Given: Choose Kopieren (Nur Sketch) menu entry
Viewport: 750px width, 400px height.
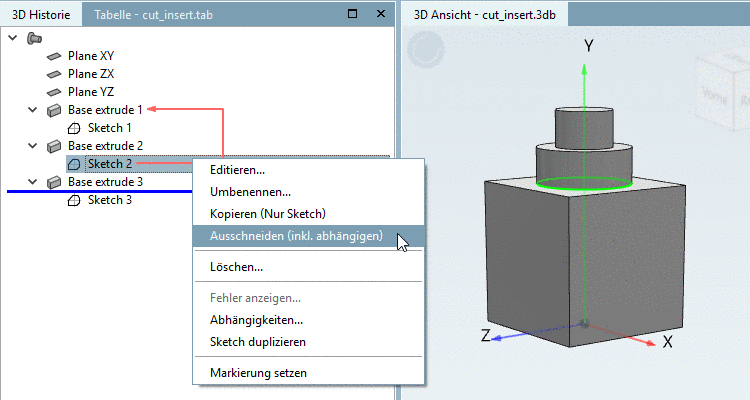Looking at the screenshot, I should click(x=309, y=214).
